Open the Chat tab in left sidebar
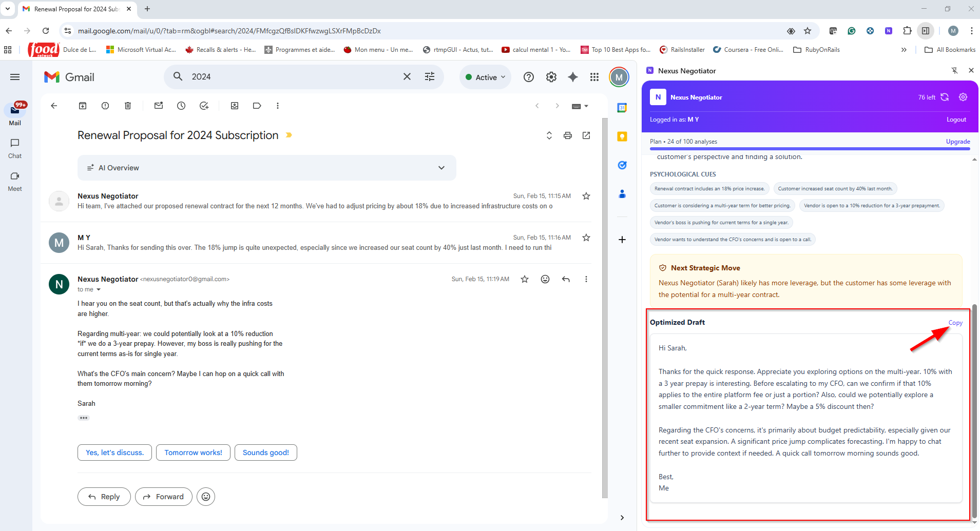Screen dimensions: 980x531 coord(15,148)
